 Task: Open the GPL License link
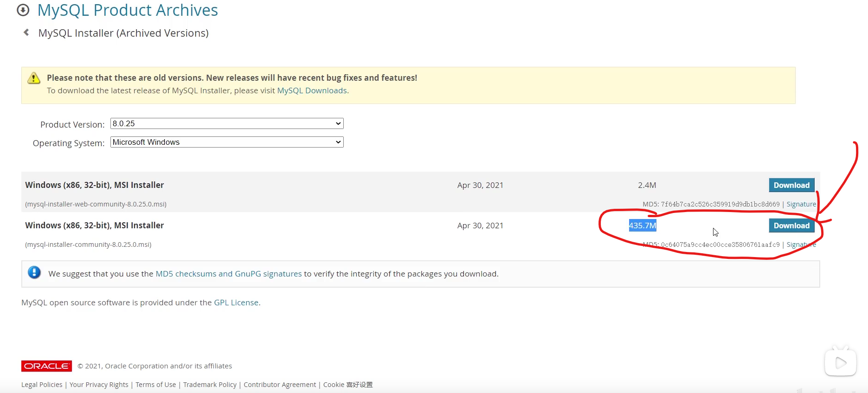coord(236,303)
